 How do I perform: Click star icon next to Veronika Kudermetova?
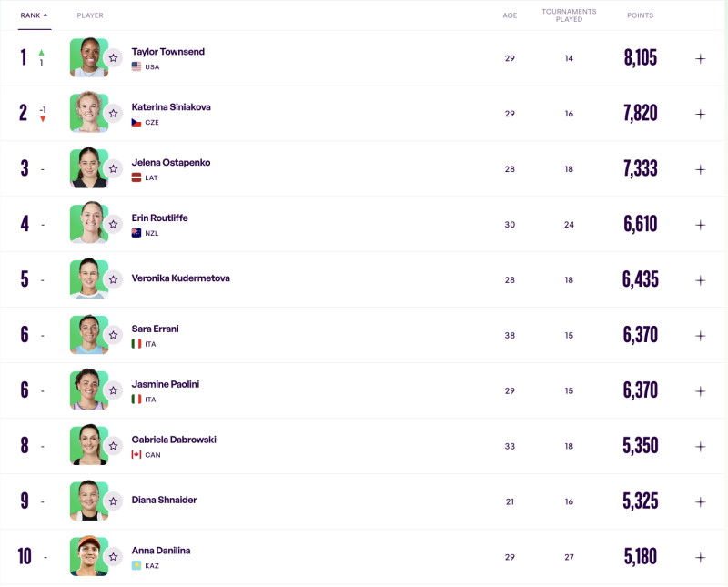[113, 279]
